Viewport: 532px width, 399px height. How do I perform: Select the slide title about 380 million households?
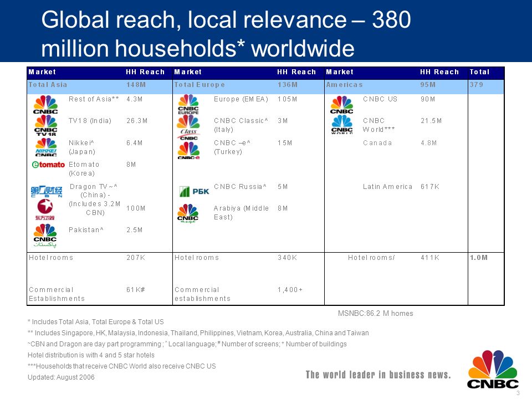[226, 34]
